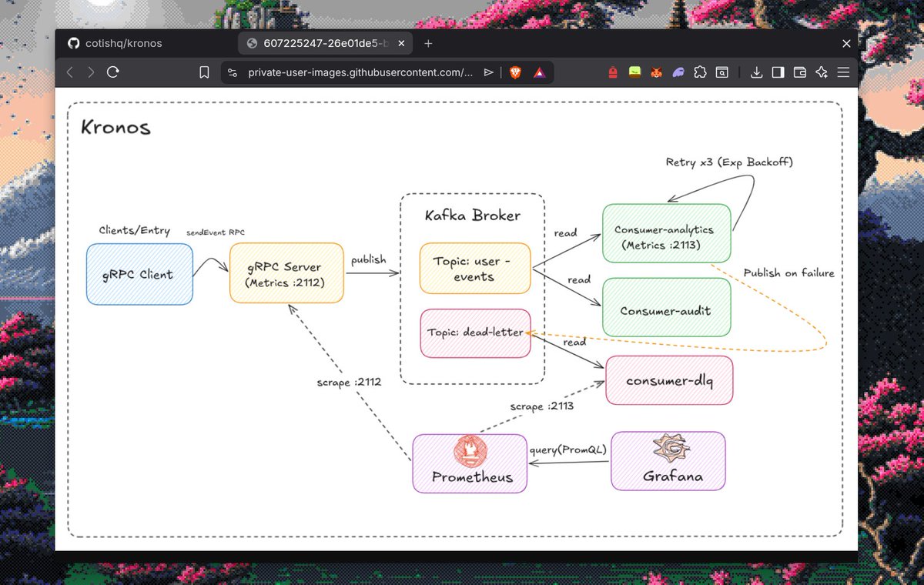This screenshot has height=585, width=924.
Task: Click the 'query(PromQL)' label
Action: (567, 449)
